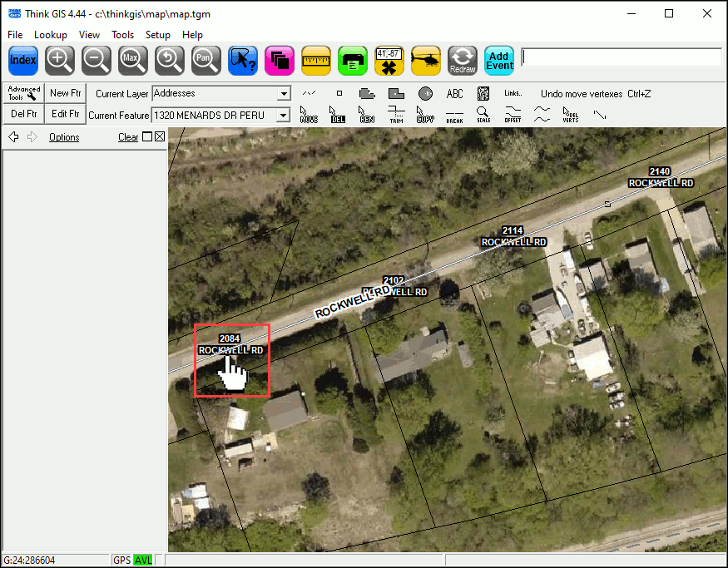Click the green printer icon
This screenshot has height=568, width=728.
(x=353, y=60)
